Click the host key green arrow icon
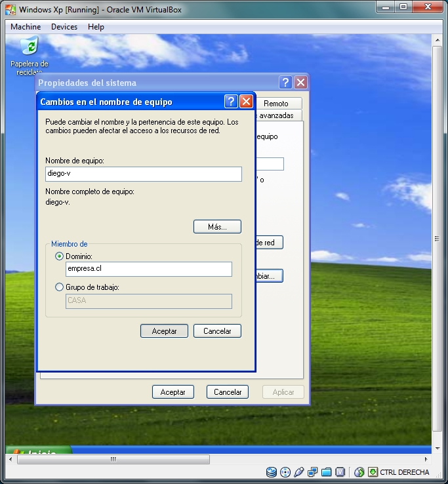Image resolution: width=448 pixels, height=484 pixels. click(373, 472)
